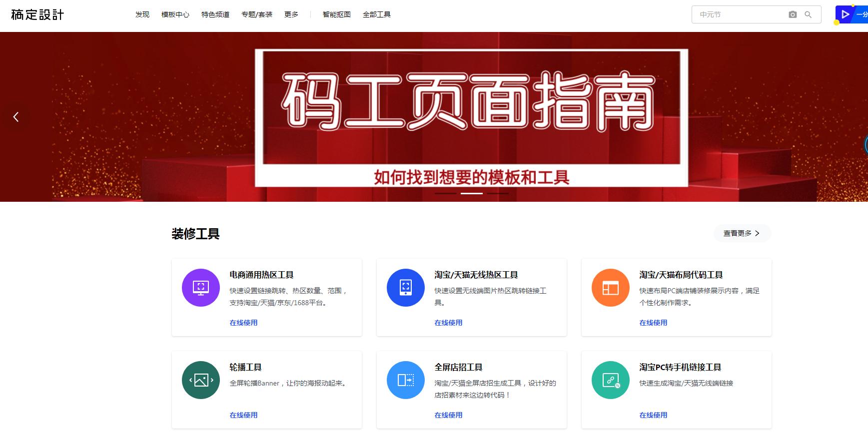The image size is (868, 439).
Task: Click 在线使用 under 淘宝PC转手机链接工具
Action: 653,415
